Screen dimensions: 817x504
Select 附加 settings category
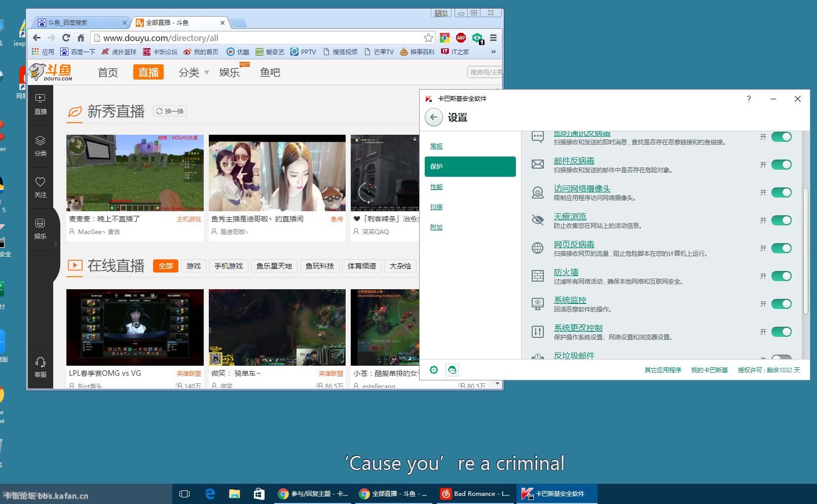(x=436, y=227)
